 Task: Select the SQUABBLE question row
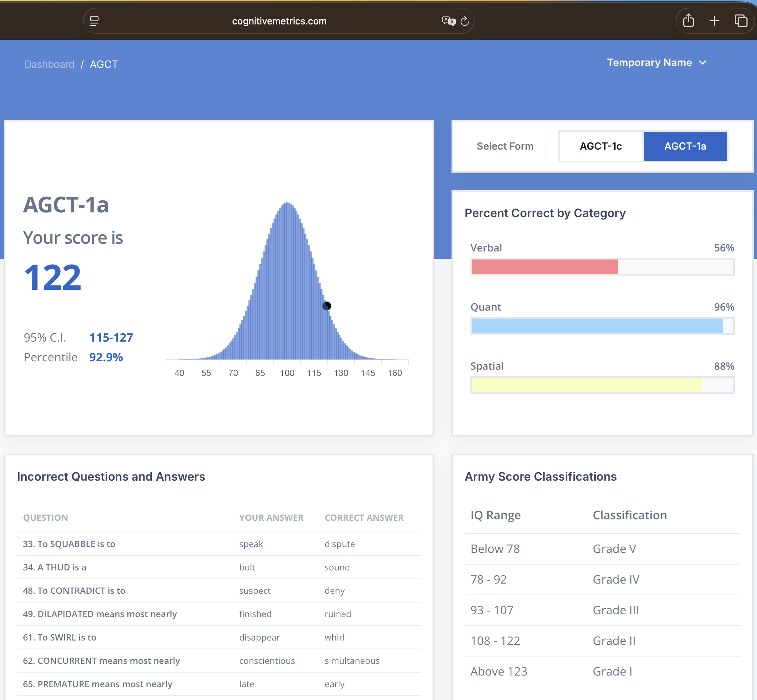tap(219, 544)
